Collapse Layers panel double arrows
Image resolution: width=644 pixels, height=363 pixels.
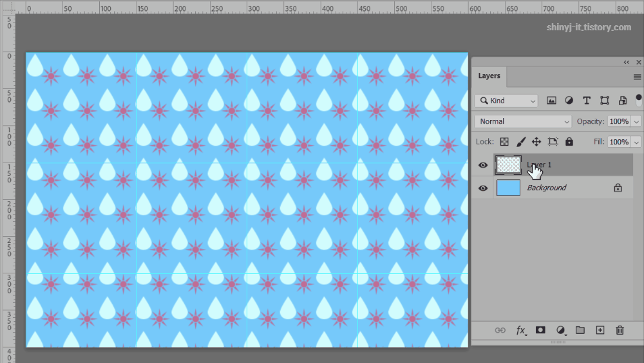(x=626, y=62)
